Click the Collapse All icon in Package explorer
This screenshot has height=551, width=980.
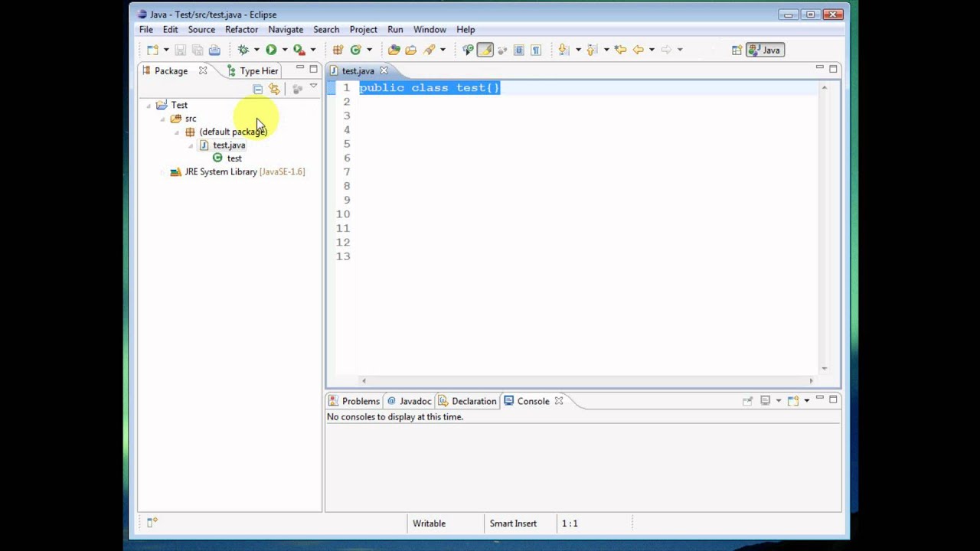258,90
